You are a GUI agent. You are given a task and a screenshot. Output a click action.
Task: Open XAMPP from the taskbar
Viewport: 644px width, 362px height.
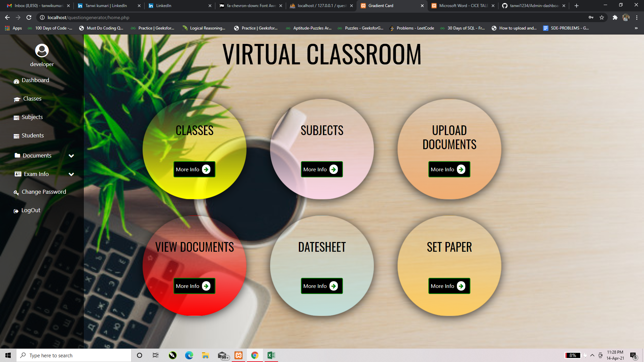point(238,355)
